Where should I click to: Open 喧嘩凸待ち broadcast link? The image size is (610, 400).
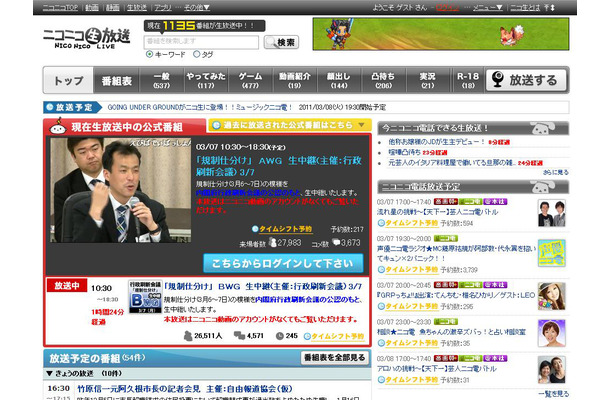(x=404, y=152)
